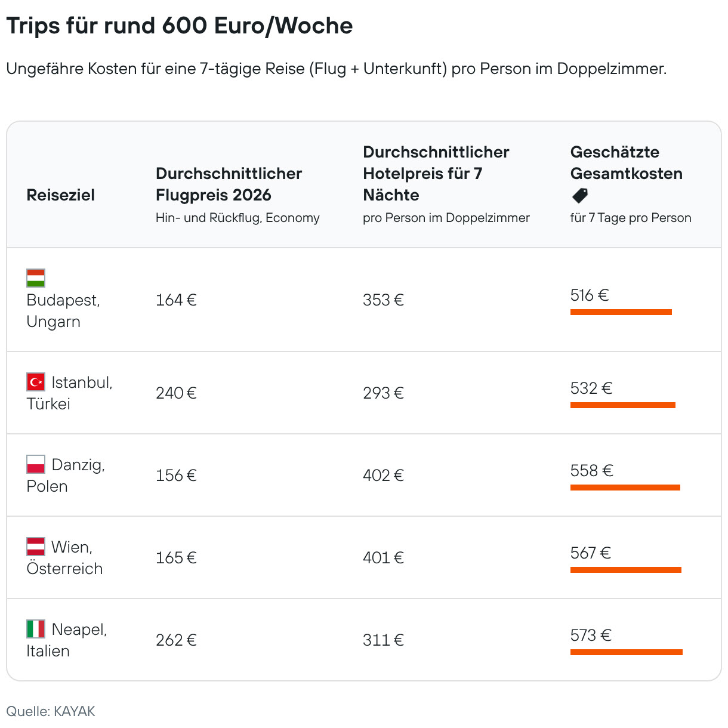Screen dimensions: 728x728
Task: Click the price tag icon under Geschätzte Gesamtkosten
Action: 580,195
